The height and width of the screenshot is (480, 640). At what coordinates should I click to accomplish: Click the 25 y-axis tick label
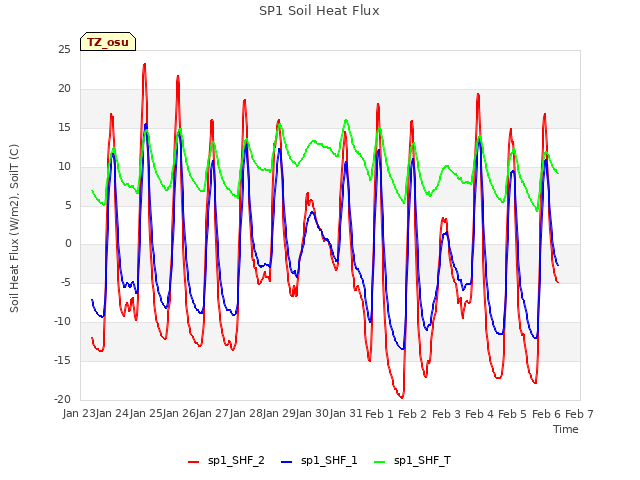pyautogui.click(x=64, y=50)
